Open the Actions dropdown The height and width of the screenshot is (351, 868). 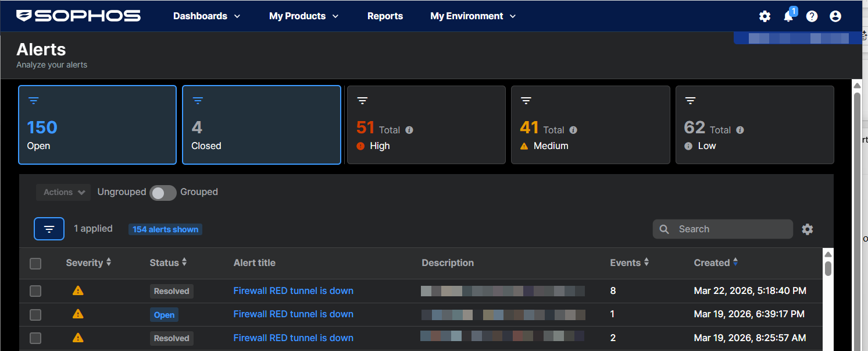[x=63, y=193]
